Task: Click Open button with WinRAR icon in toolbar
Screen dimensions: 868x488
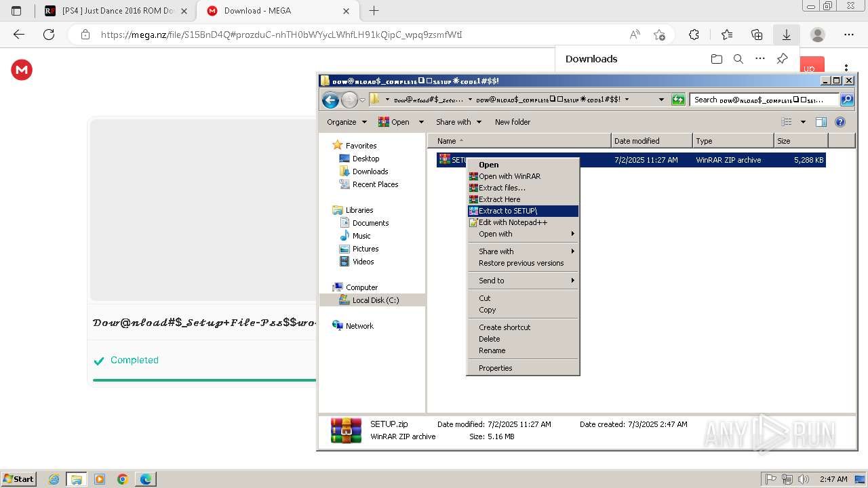Action: pos(394,122)
